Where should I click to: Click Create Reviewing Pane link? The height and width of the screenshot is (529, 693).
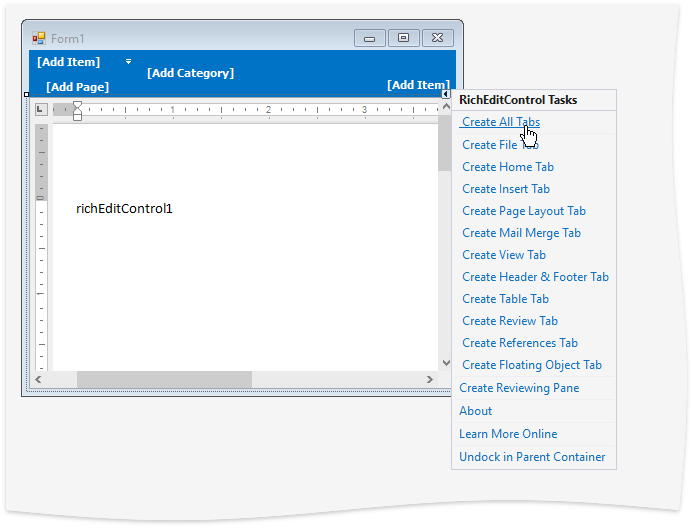pyautogui.click(x=519, y=388)
